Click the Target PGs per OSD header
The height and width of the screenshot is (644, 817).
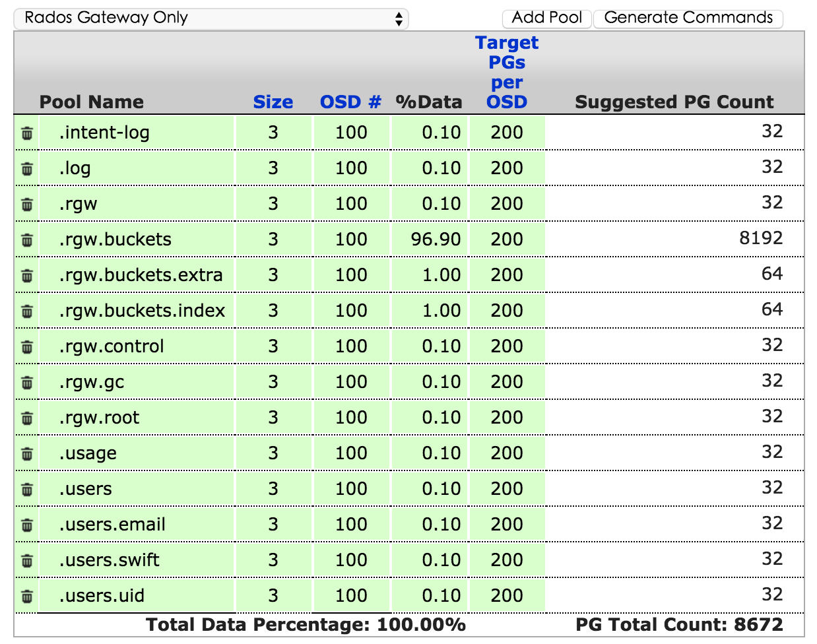[x=507, y=73]
